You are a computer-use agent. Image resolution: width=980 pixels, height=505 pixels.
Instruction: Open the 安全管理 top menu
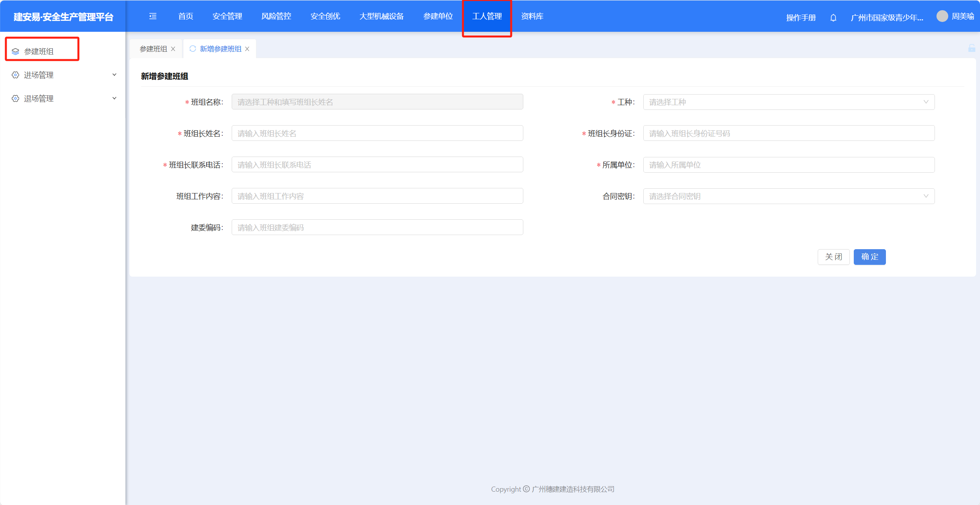click(x=227, y=16)
